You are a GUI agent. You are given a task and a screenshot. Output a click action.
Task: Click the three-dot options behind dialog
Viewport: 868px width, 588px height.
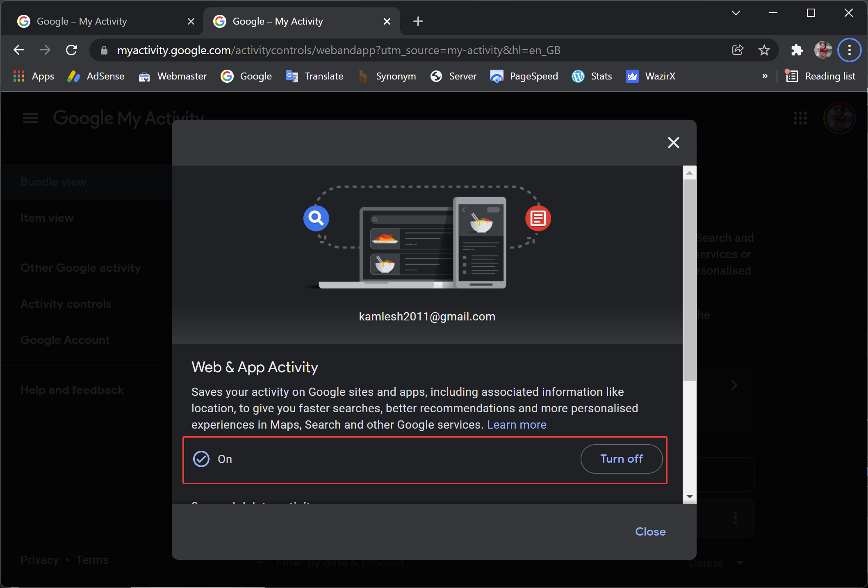[736, 518]
